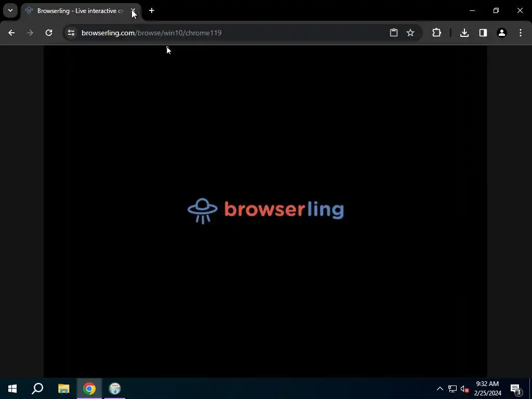This screenshot has width=532, height=399.
Task: Open a new tab with plus button
Action: (x=152, y=11)
